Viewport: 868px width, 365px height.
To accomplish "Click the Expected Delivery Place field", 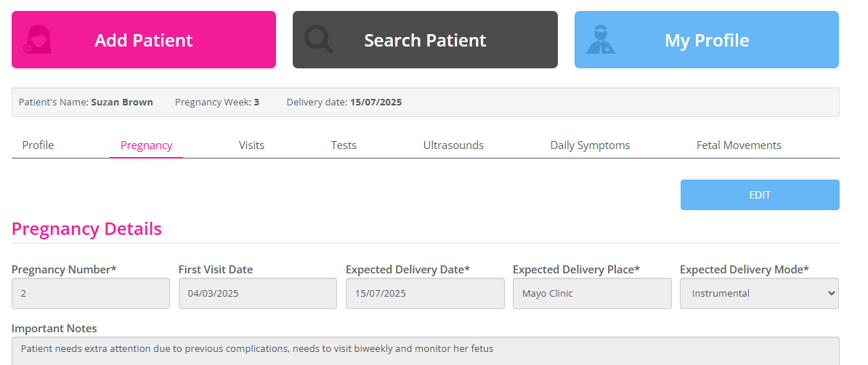I will [x=592, y=294].
